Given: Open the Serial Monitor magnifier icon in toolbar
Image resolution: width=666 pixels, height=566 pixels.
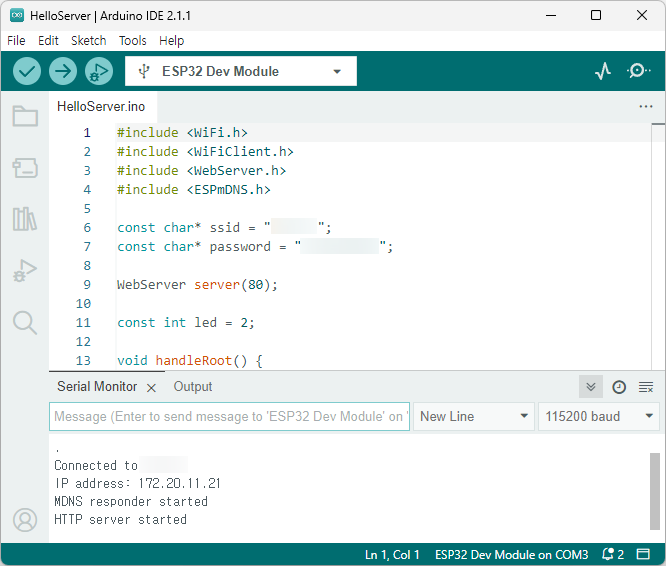Looking at the screenshot, I should [638, 71].
